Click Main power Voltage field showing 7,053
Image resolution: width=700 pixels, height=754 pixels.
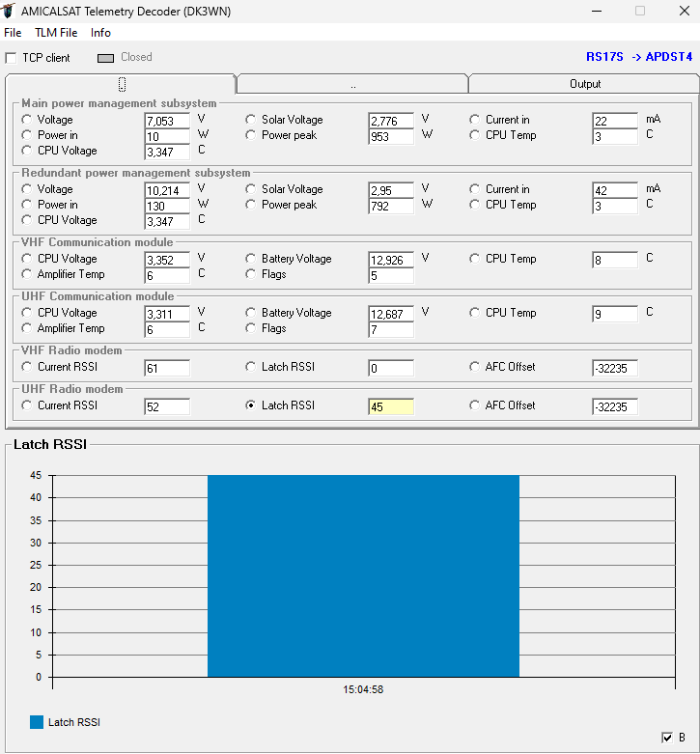[167, 121]
